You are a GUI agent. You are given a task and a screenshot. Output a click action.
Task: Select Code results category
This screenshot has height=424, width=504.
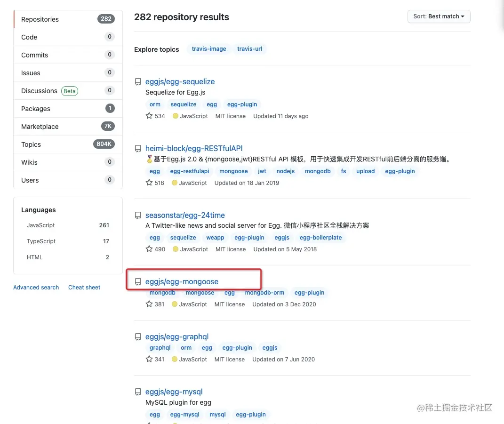tap(68, 37)
